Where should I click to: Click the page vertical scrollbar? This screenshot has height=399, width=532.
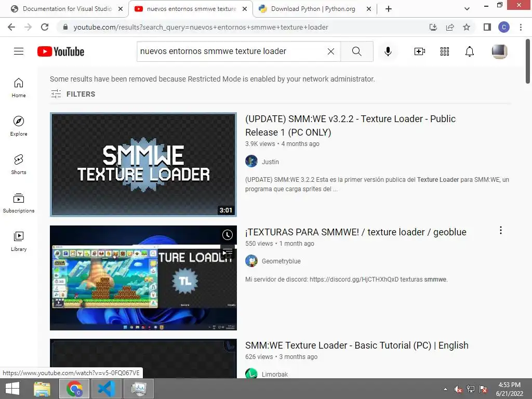(528, 61)
